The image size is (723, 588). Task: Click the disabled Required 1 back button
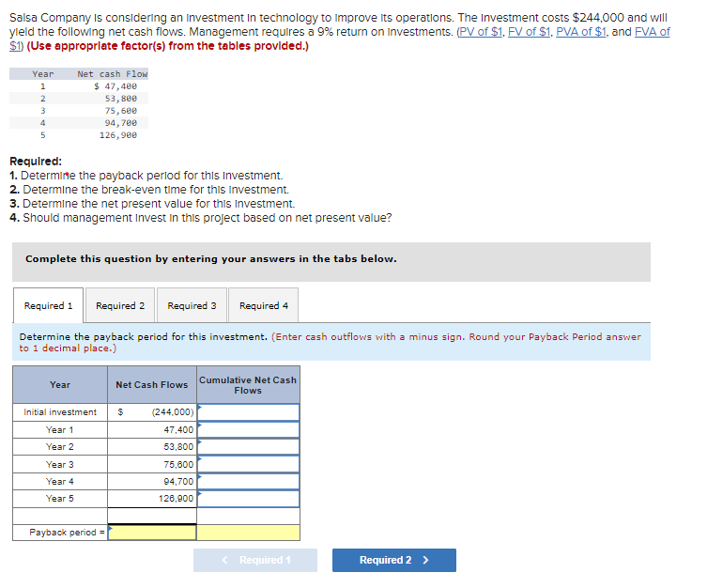click(x=255, y=561)
